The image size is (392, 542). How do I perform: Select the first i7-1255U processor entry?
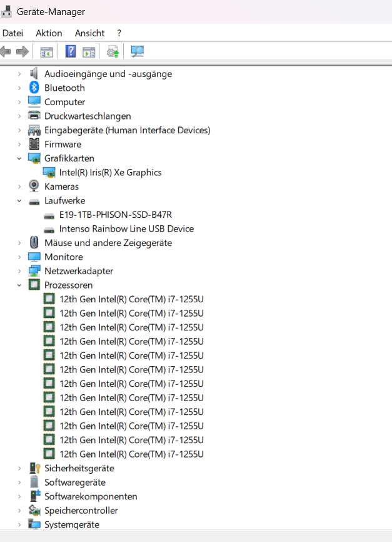pyautogui.click(x=131, y=299)
